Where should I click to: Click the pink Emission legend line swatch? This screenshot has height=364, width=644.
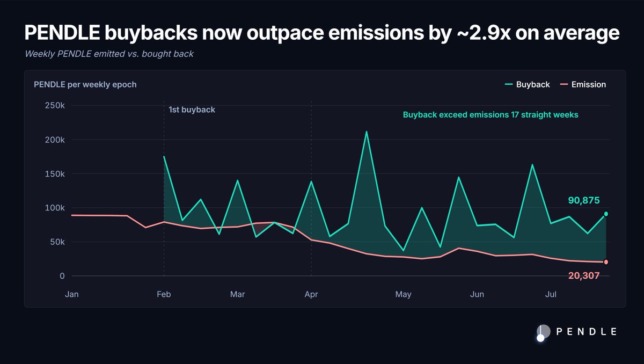(x=563, y=84)
